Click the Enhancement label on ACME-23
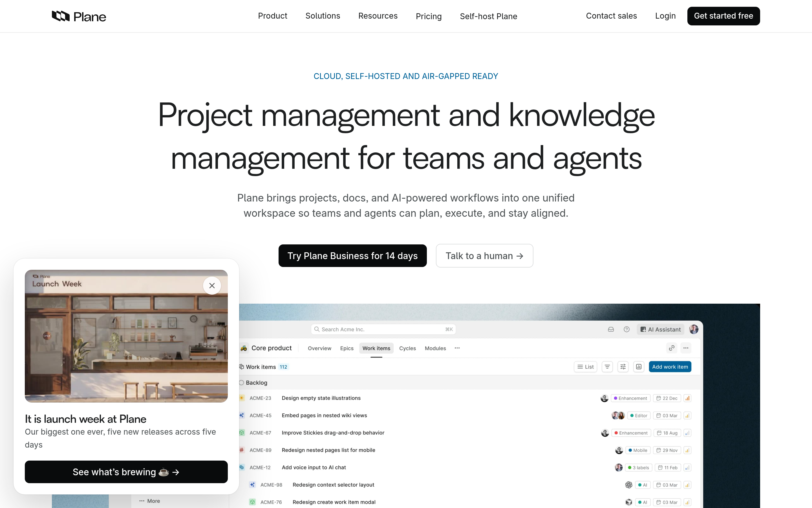812x508 pixels. point(630,398)
